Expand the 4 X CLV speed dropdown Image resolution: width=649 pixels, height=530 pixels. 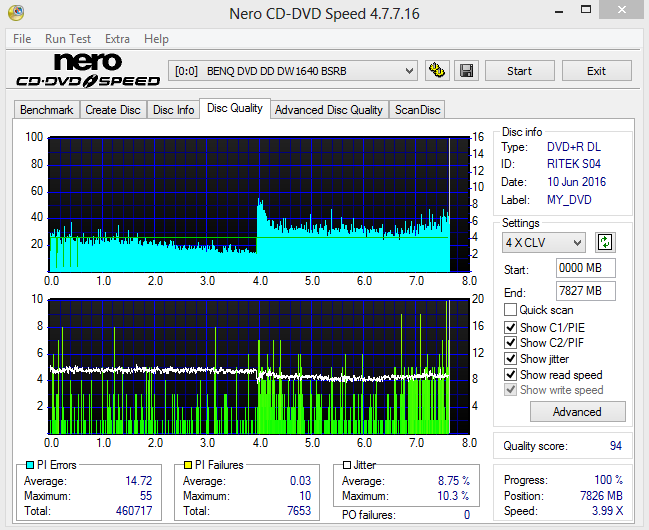click(544, 243)
